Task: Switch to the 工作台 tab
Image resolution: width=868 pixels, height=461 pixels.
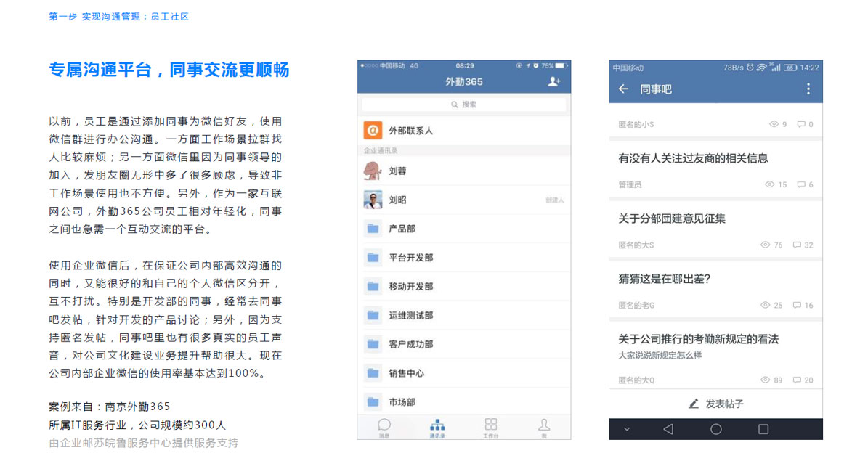Action: click(x=491, y=428)
